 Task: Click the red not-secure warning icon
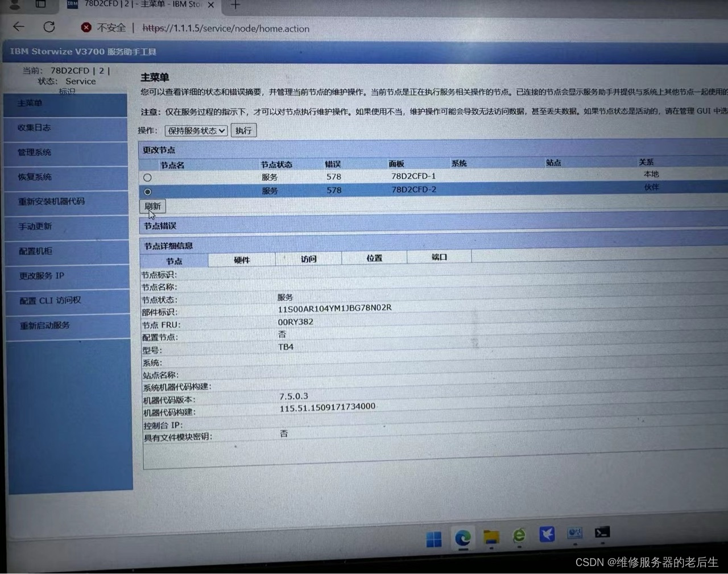tap(86, 27)
